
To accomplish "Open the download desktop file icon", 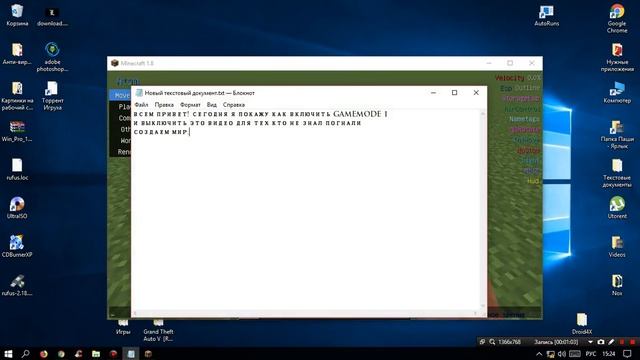I will (52, 16).
